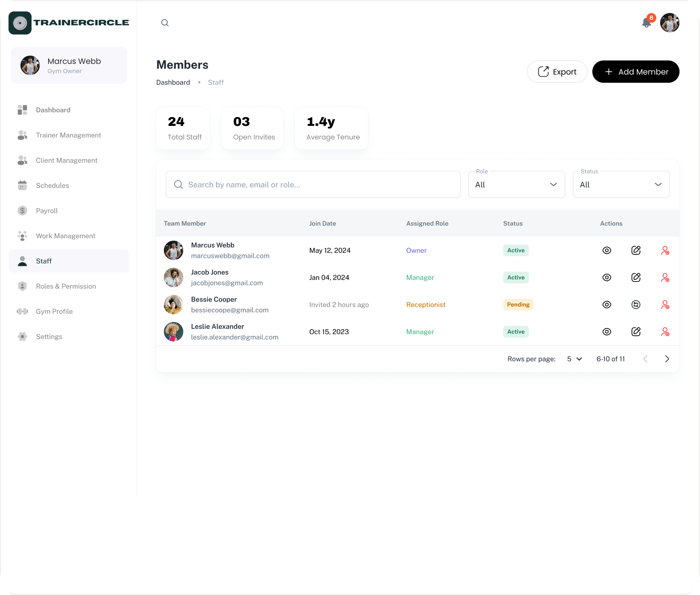Screen dimensions: 700x595
Task: Click the Join Date column header
Action: [323, 224]
